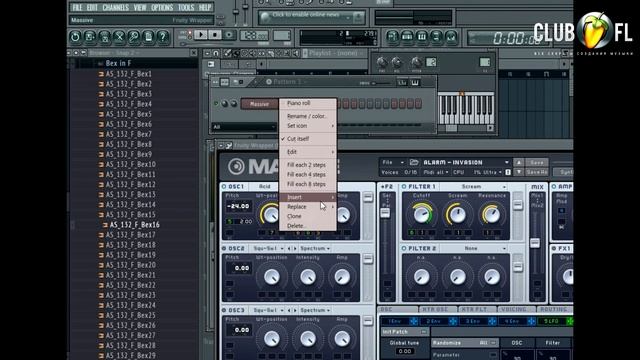Switch to the VOICING tab
The height and width of the screenshot is (360, 640).
pyautogui.click(x=516, y=309)
